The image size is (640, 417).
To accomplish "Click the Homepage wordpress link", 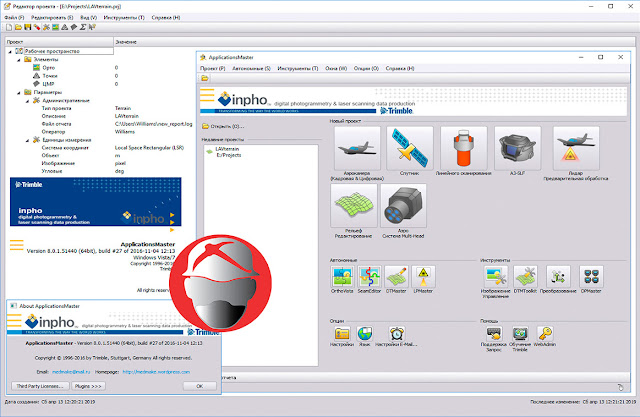I will pos(156,372).
